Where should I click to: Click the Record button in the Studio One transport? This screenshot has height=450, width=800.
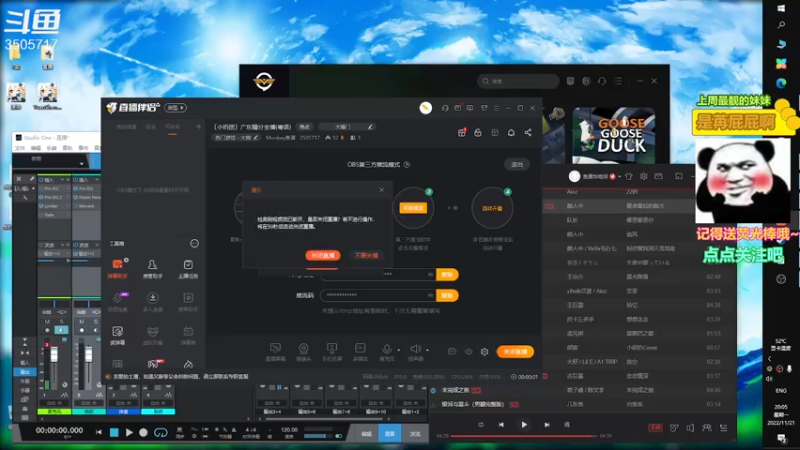143,433
